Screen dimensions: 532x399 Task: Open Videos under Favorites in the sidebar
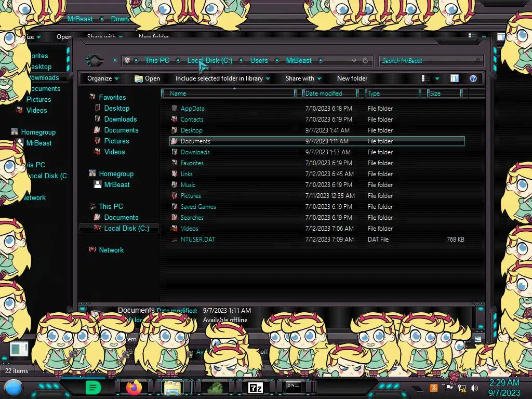(114, 152)
